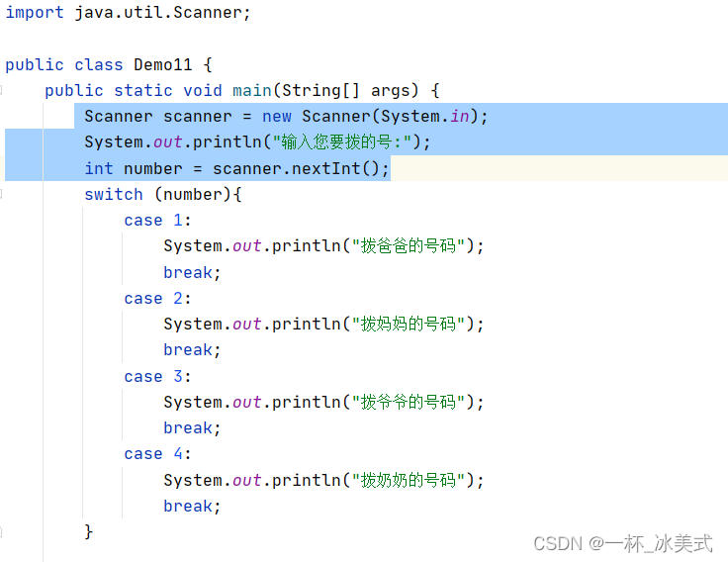Screen dimensions: 728x562
Task: Click the 'int' keyword before number
Action: point(99,168)
